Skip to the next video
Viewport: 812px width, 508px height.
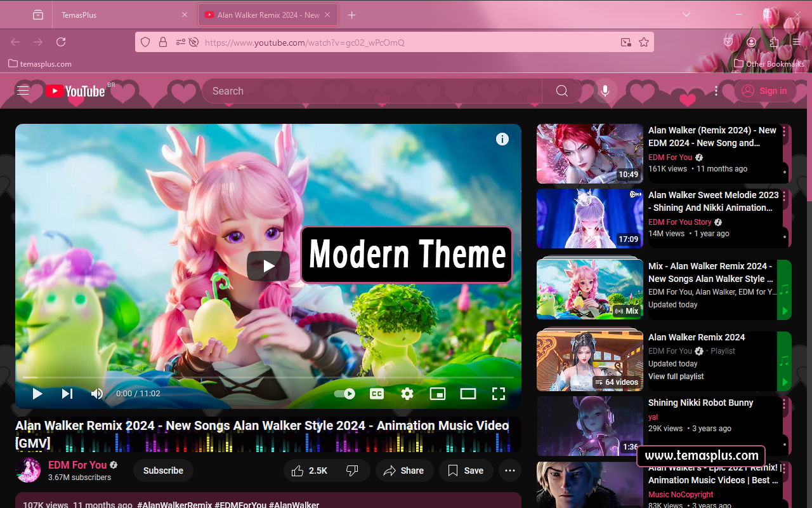click(x=67, y=394)
